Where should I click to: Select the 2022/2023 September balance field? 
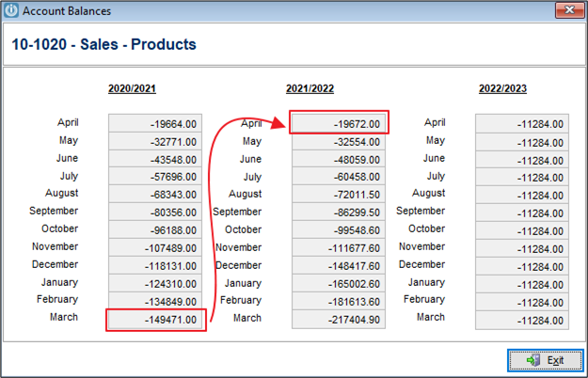pyautogui.click(x=522, y=213)
